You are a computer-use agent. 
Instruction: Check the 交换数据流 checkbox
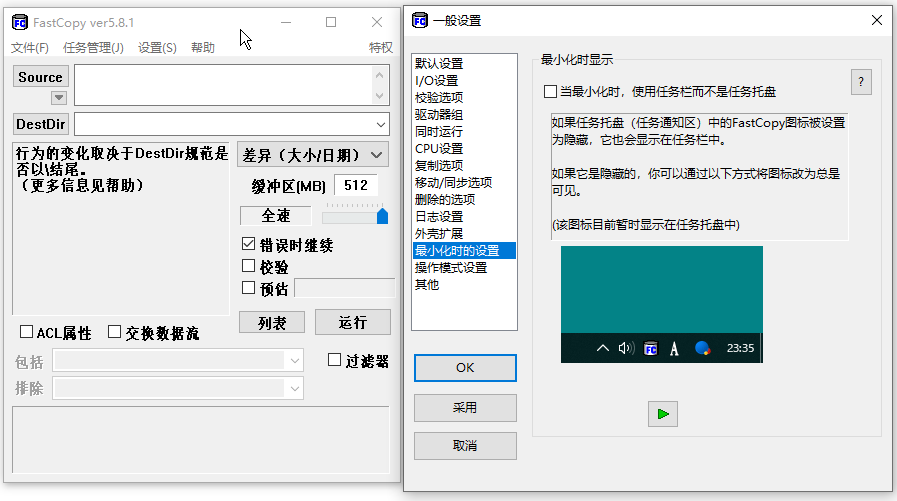[114, 332]
